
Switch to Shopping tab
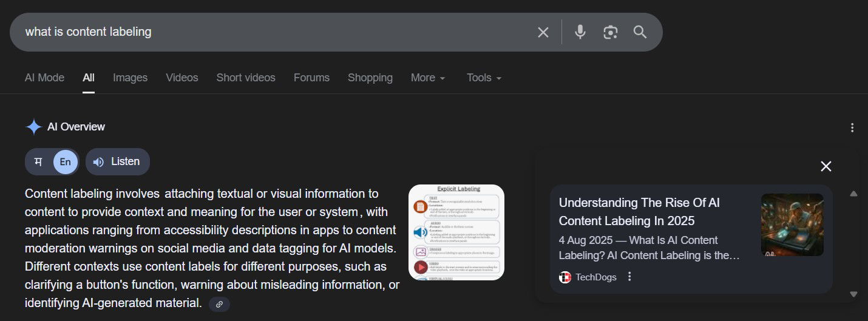tap(370, 78)
